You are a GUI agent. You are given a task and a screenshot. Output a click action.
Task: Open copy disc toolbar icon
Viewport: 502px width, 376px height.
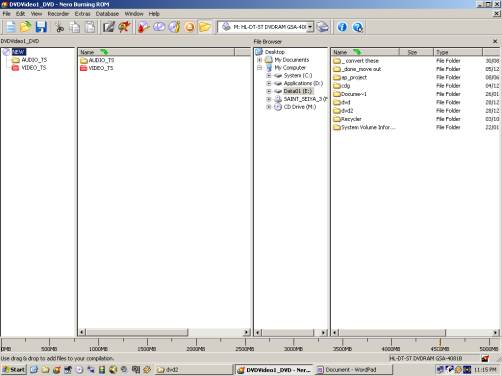159,27
